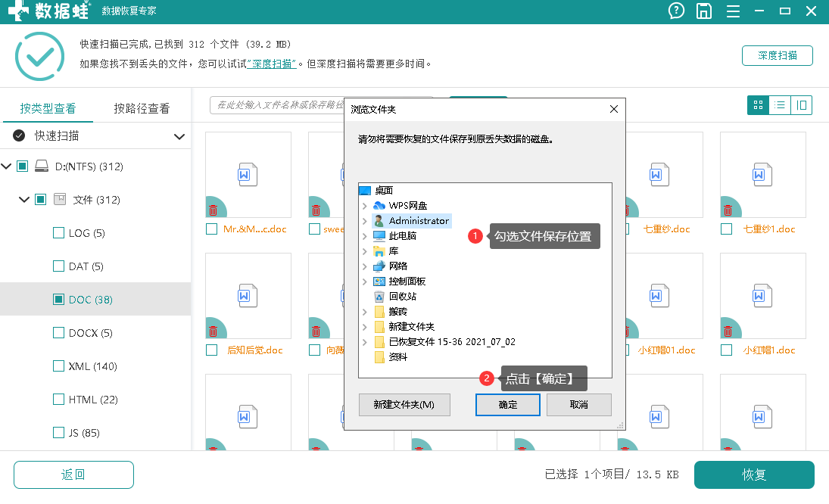Close the 浏览文件夹 dialog
This screenshot has height=504, width=829.
tap(614, 109)
